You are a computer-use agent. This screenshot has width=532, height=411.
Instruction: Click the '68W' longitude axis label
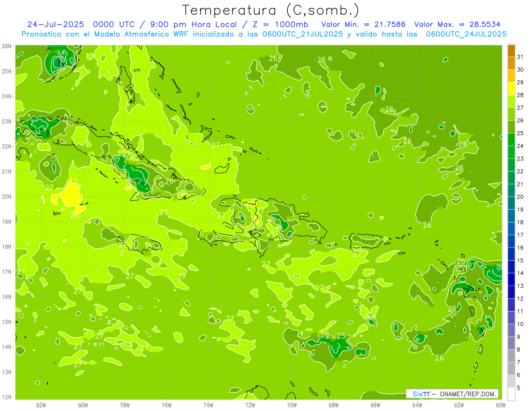pos(334,405)
